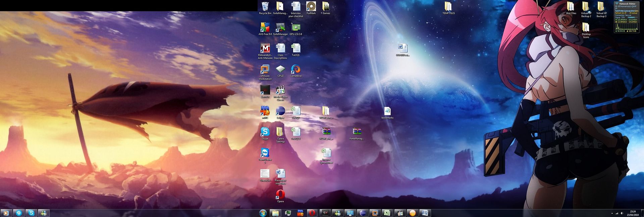Launch TeamViewer 5 from the desktop
644x217 pixels.
(x=265, y=153)
